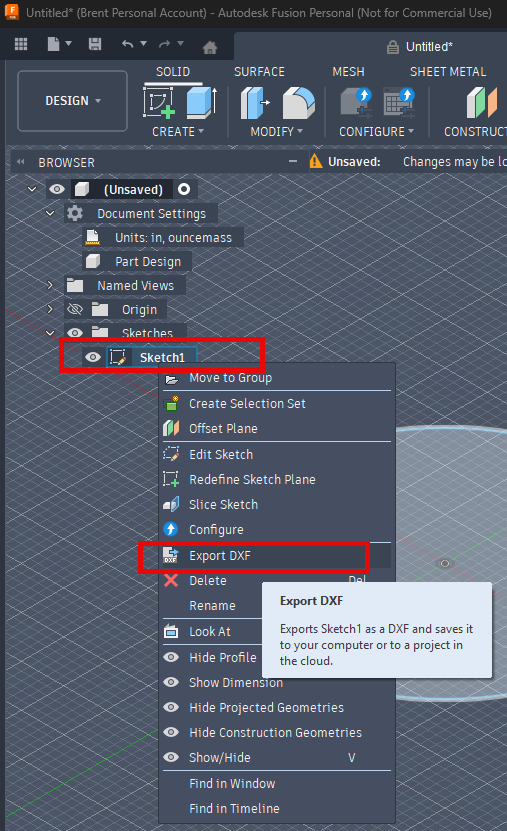Viewport: 507px width, 831px height.
Task: Go to the Home icon
Action: pyautogui.click(x=210, y=48)
